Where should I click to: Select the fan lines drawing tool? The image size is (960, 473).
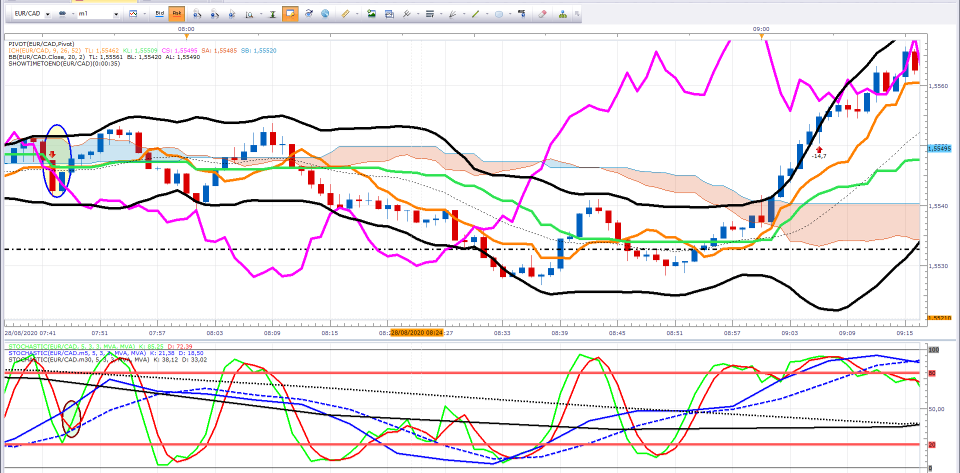[452, 13]
